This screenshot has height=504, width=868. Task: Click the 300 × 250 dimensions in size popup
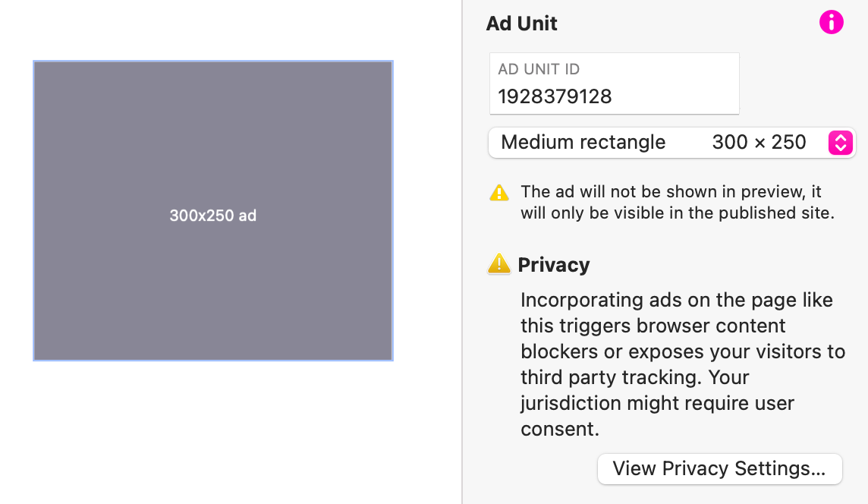click(759, 143)
